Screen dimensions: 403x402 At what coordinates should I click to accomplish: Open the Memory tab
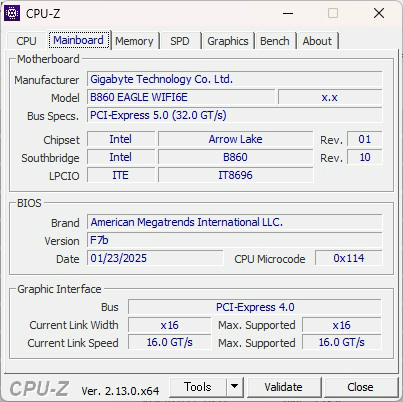tap(134, 41)
